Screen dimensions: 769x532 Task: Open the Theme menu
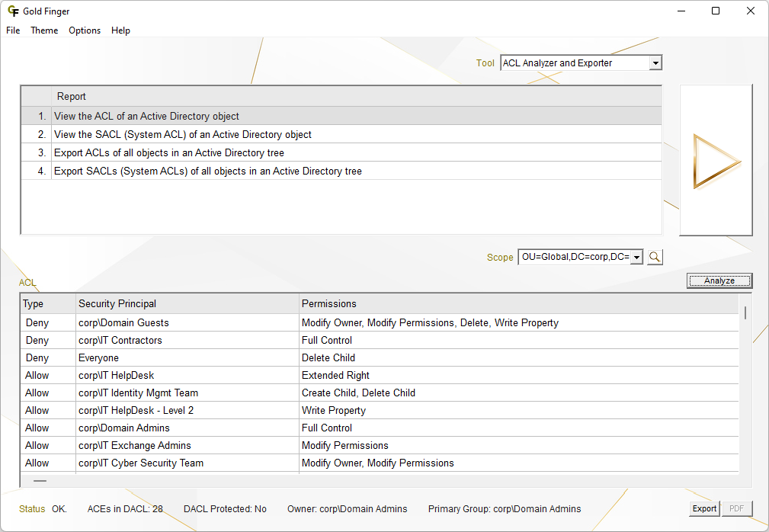pyautogui.click(x=44, y=30)
